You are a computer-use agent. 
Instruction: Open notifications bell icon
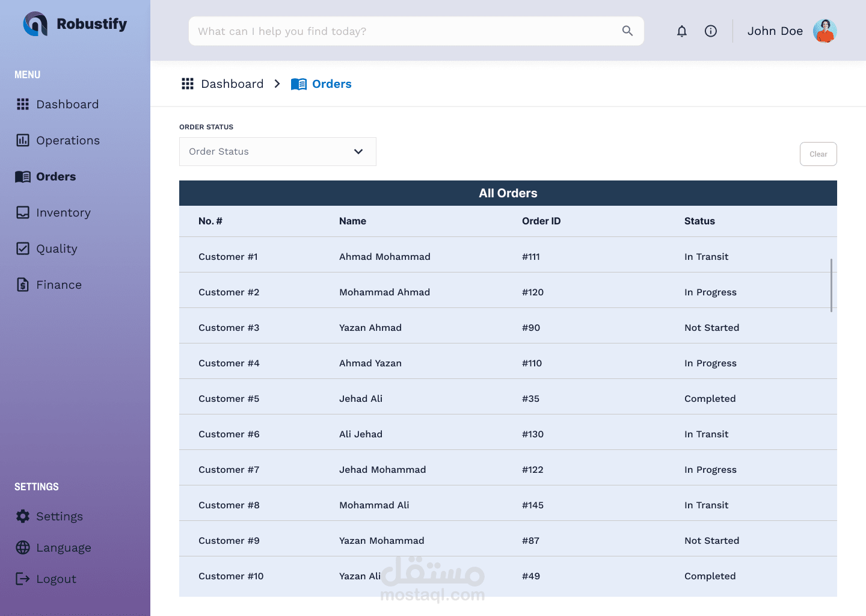click(682, 31)
